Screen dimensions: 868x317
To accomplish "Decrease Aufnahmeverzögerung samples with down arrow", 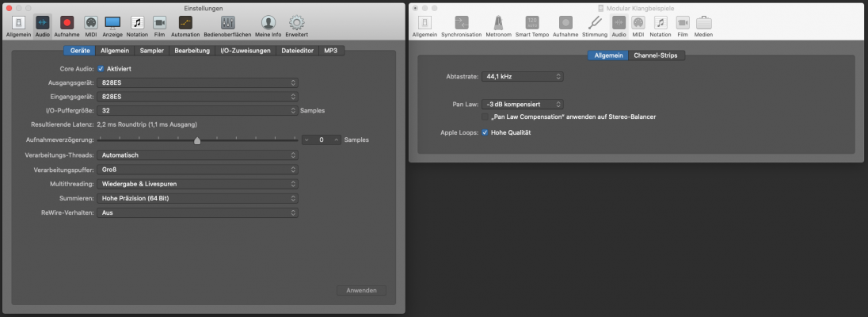I will click(306, 140).
